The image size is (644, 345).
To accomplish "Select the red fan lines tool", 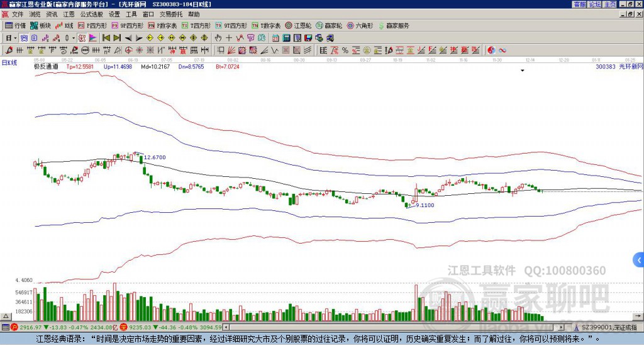I will pyautogui.click(x=231, y=50).
